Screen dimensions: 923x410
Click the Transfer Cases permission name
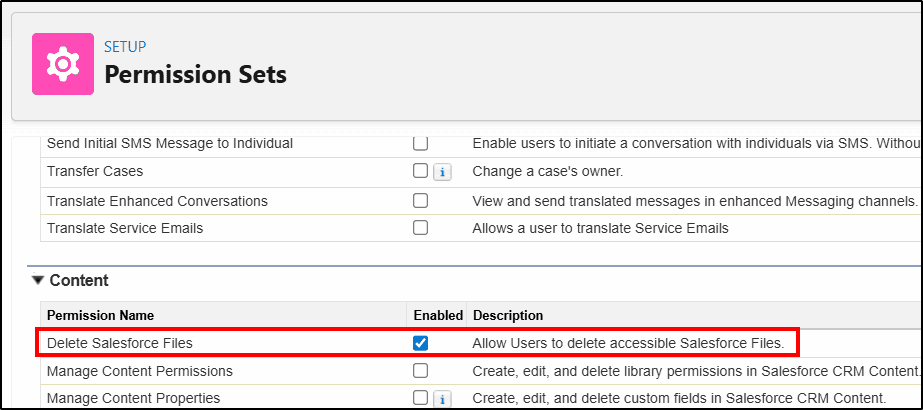tap(95, 172)
